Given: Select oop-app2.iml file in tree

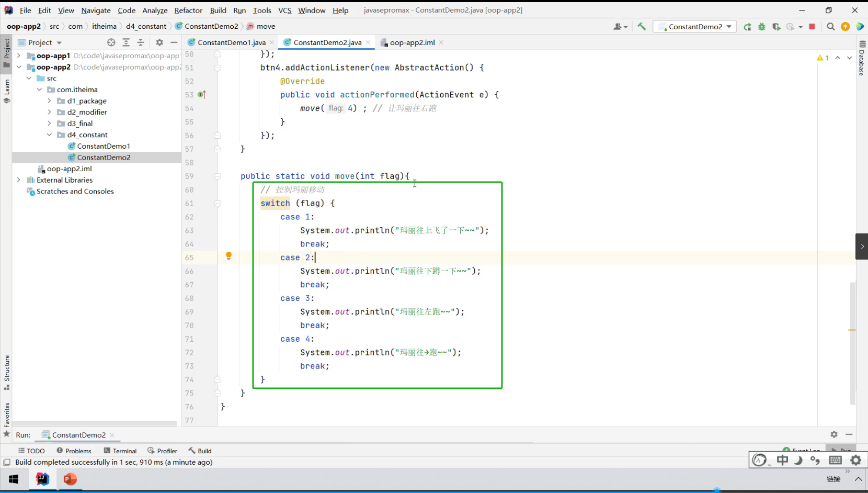Looking at the screenshot, I should (69, 169).
